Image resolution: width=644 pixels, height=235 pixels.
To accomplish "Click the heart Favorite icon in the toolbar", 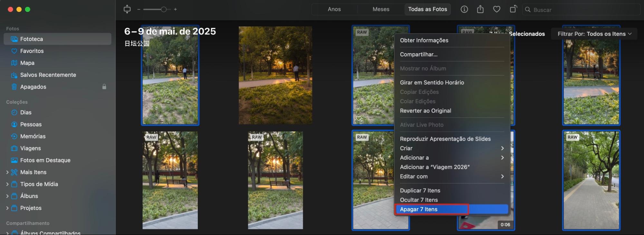I will point(496,9).
